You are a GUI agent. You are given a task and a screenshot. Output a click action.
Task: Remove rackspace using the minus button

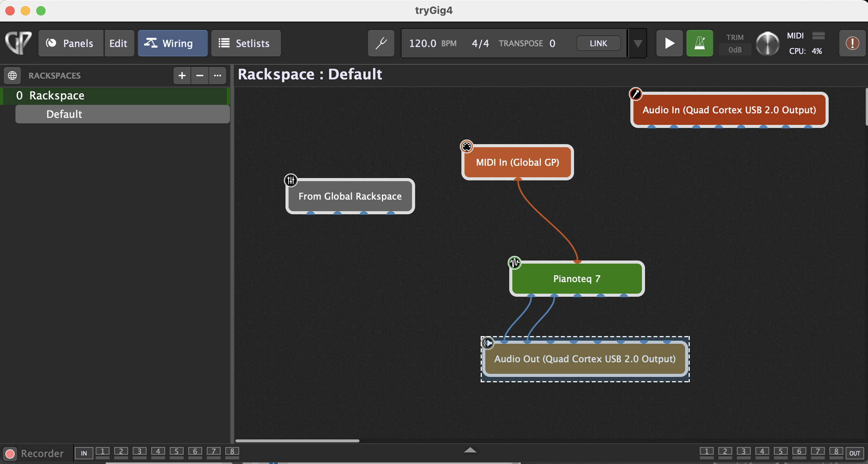tap(199, 76)
